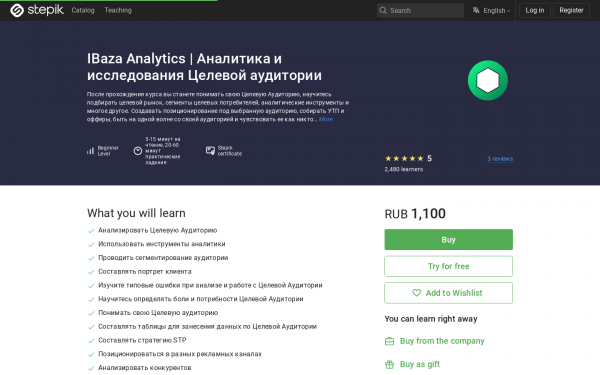Click the language translate icon

(476, 10)
